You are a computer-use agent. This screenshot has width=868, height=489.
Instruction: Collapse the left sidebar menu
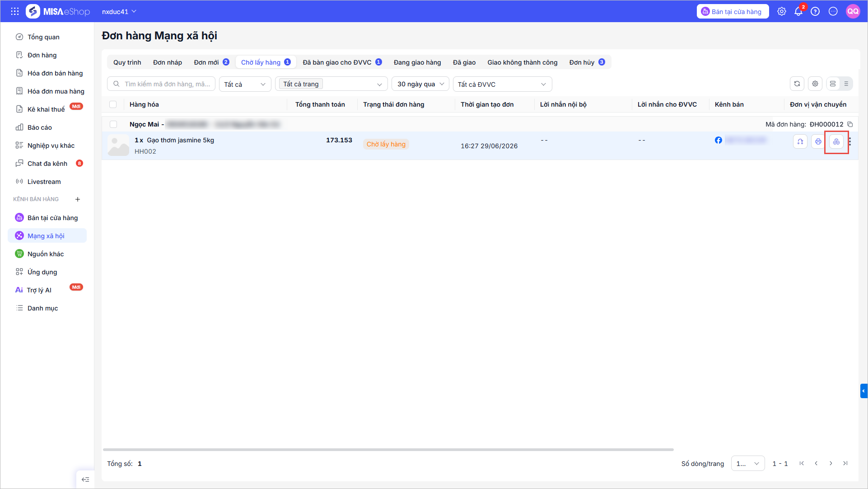[x=85, y=480]
